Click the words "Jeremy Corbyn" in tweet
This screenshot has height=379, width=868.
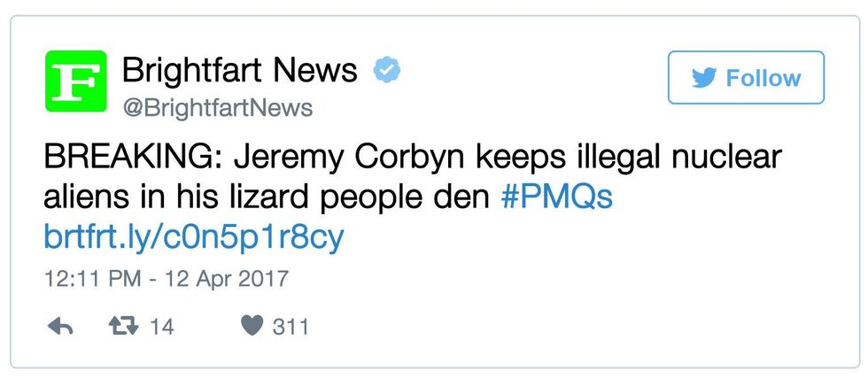point(337,159)
